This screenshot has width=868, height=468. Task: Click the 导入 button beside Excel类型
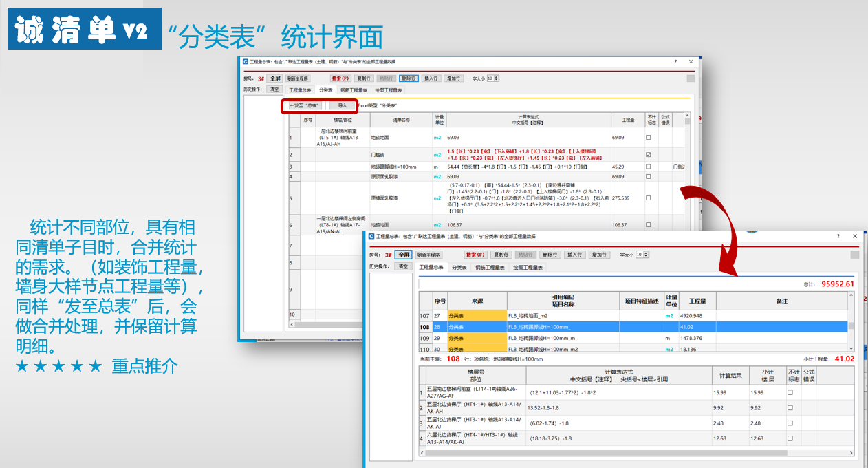coord(342,106)
